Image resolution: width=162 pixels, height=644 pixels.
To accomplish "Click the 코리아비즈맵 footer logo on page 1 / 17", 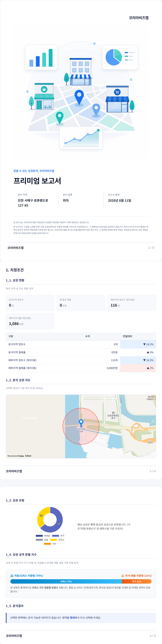I will (16, 248).
